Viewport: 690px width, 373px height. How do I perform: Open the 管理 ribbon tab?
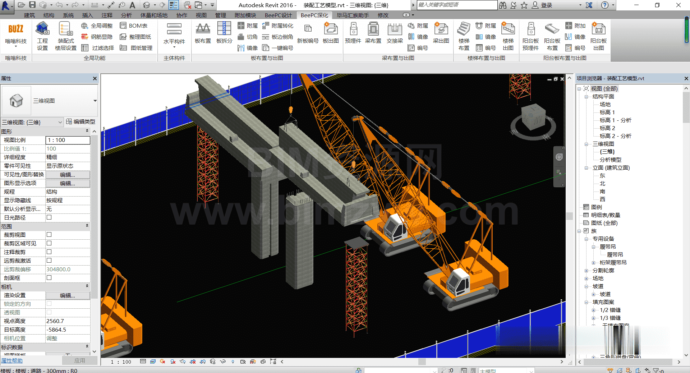pos(220,15)
